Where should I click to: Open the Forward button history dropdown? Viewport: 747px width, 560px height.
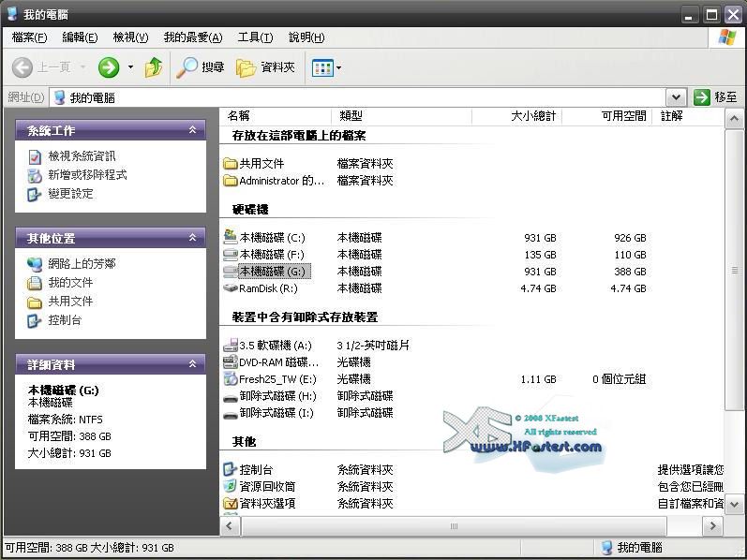(x=130, y=67)
